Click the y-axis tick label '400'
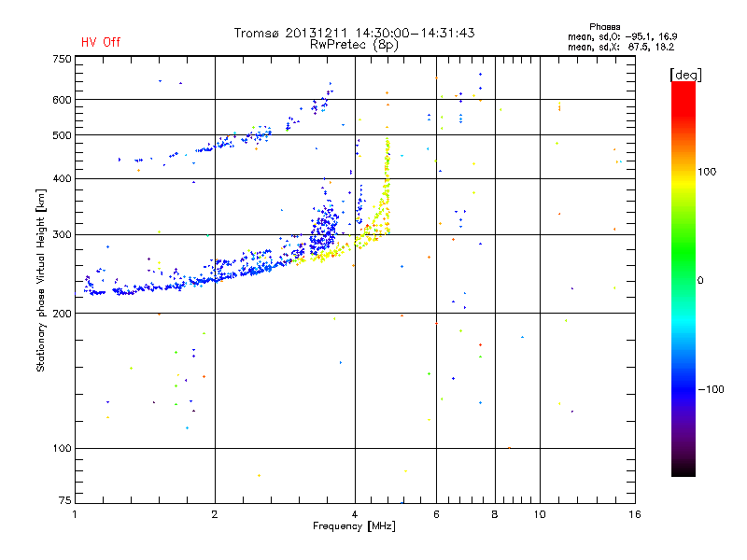 [x=62, y=178]
